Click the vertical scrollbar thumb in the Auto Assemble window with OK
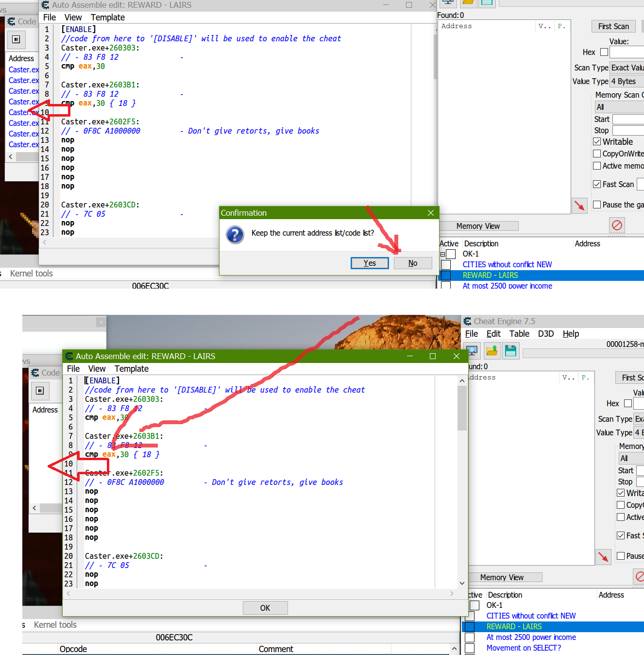This screenshot has width=644, height=655. coord(462,408)
